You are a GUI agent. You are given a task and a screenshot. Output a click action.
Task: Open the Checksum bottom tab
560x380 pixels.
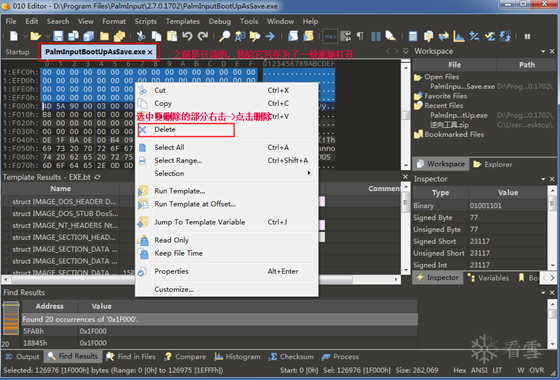pyautogui.click(x=290, y=356)
